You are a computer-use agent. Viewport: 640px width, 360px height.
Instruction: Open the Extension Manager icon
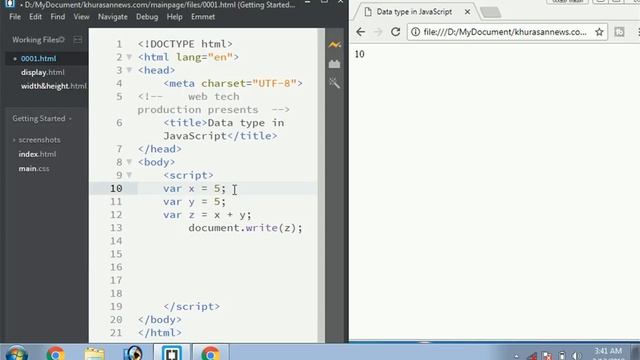click(x=334, y=64)
